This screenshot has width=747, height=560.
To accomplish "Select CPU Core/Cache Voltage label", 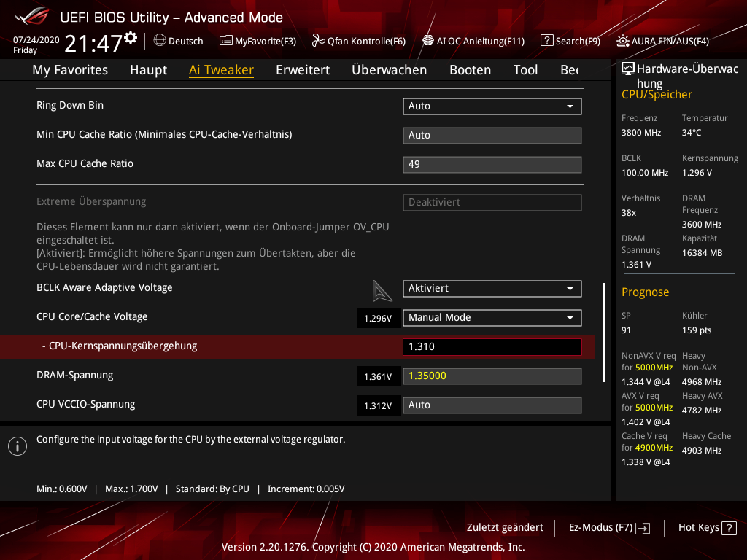I will pos(92,316).
